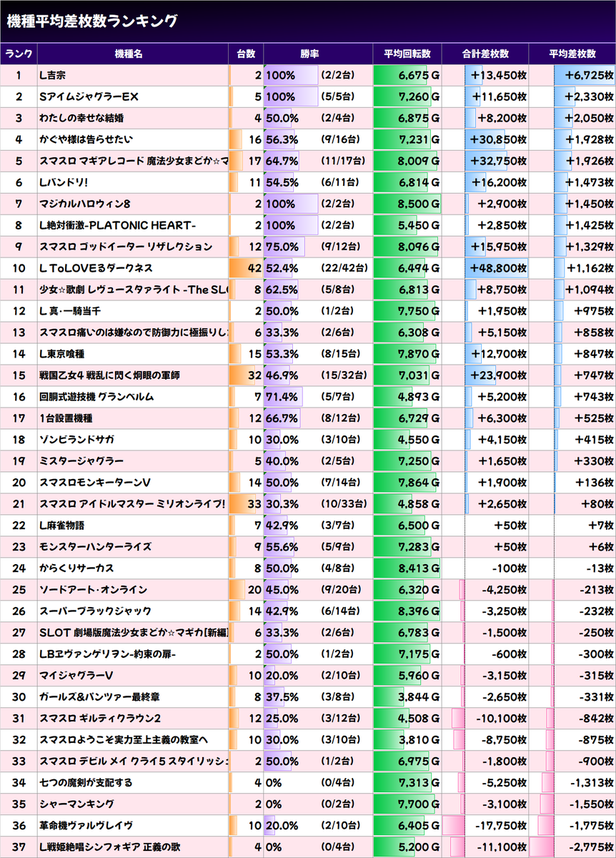The height and width of the screenshot is (858, 616).
Task: Click the 台数 column header
Action: point(246,54)
